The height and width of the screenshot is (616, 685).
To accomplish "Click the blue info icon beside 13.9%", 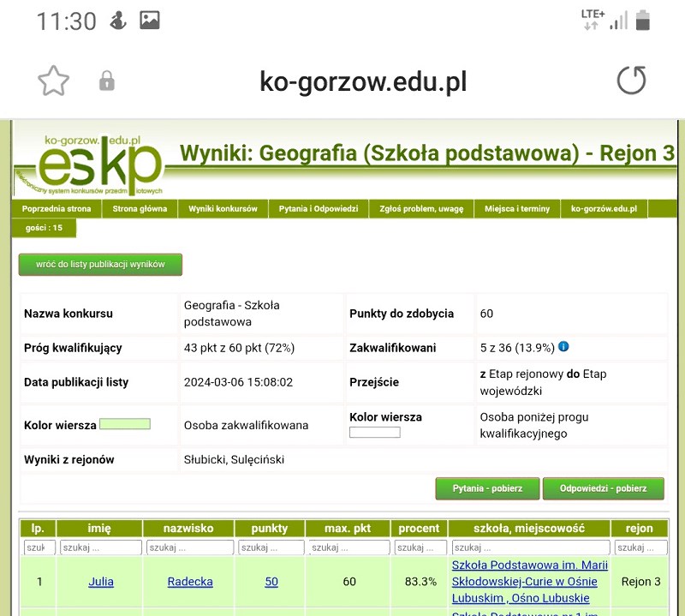I will coord(563,347).
